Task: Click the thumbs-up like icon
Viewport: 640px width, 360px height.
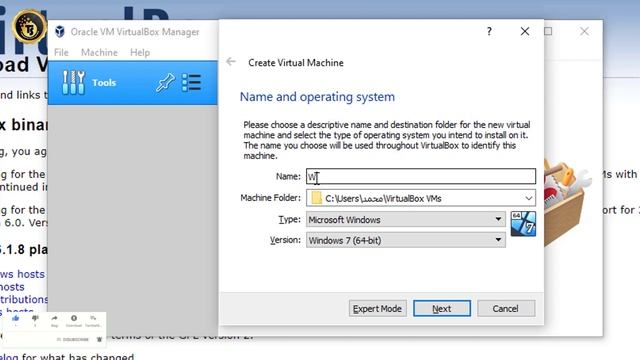Action: tap(16, 318)
